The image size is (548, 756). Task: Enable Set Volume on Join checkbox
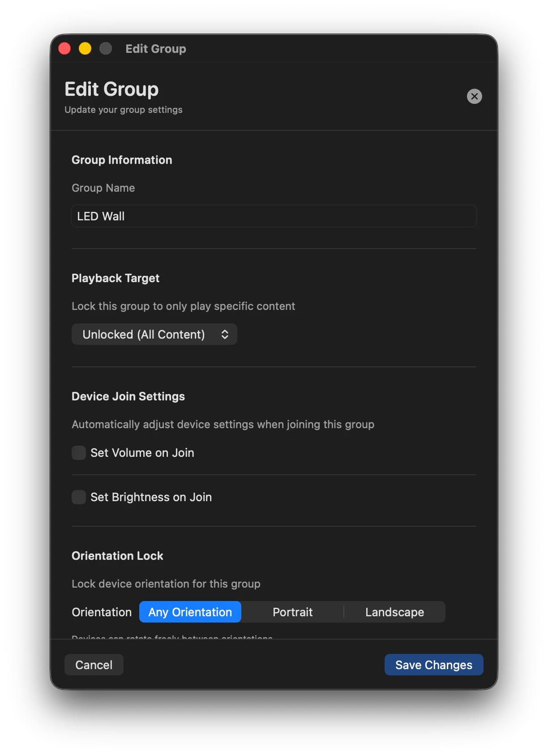coord(79,453)
